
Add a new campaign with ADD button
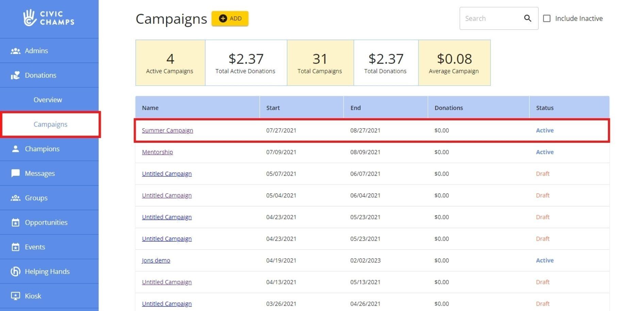230,18
